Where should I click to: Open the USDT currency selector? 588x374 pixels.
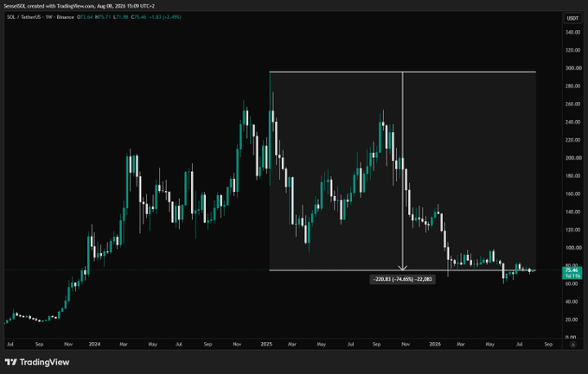click(572, 18)
